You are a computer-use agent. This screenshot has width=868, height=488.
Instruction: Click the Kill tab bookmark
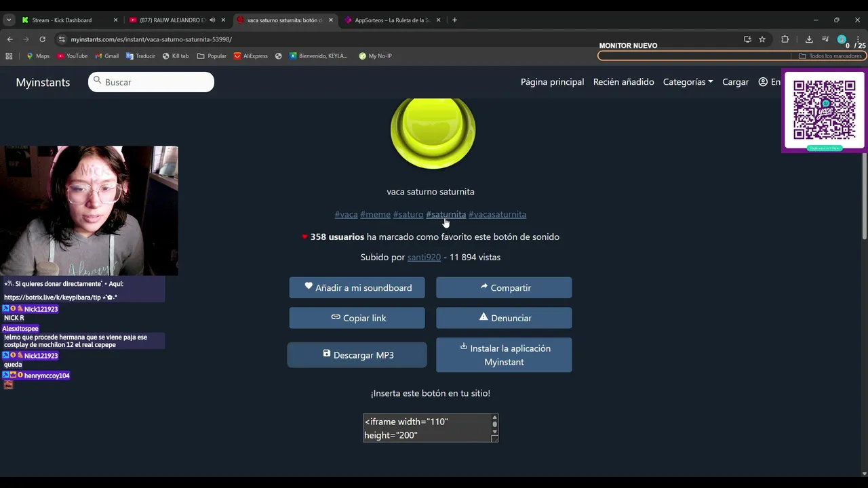point(176,56)
